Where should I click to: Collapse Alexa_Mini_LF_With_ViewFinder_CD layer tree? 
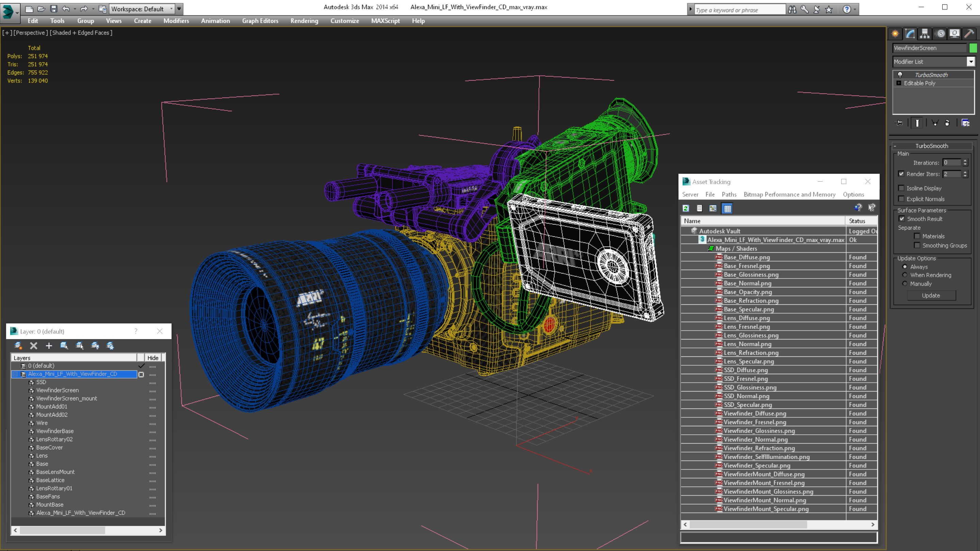point(15,374)
